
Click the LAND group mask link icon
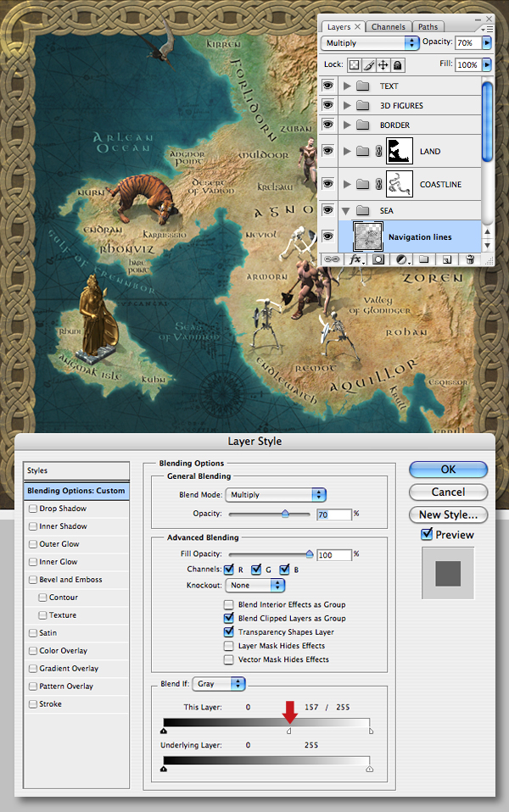click(x=379, y=151)
